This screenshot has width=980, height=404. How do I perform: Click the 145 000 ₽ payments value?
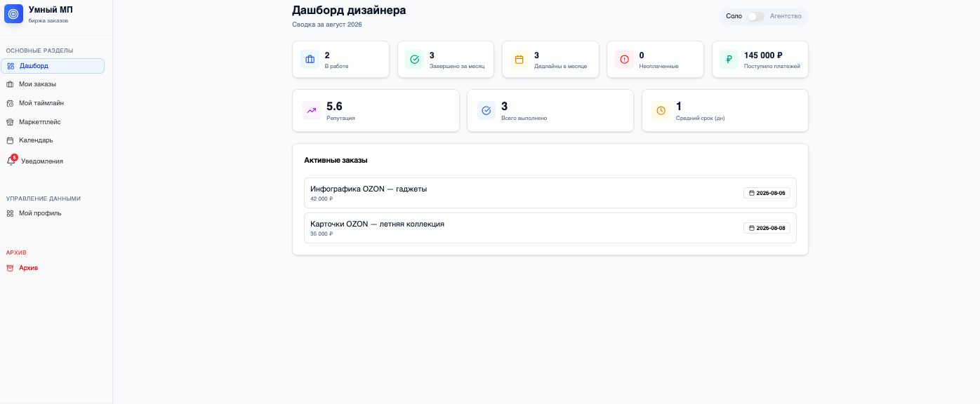[763, 55]
